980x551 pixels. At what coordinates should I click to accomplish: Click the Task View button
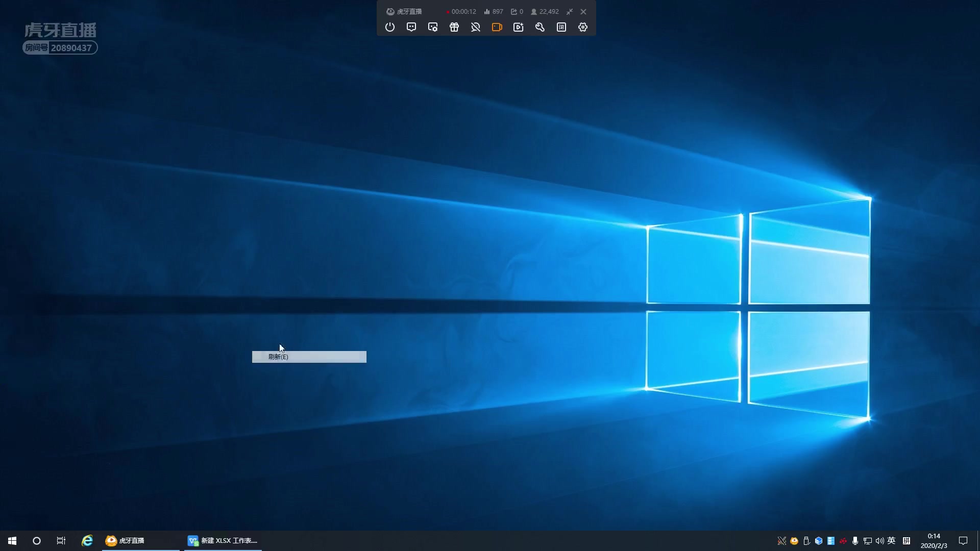[61, 540]
